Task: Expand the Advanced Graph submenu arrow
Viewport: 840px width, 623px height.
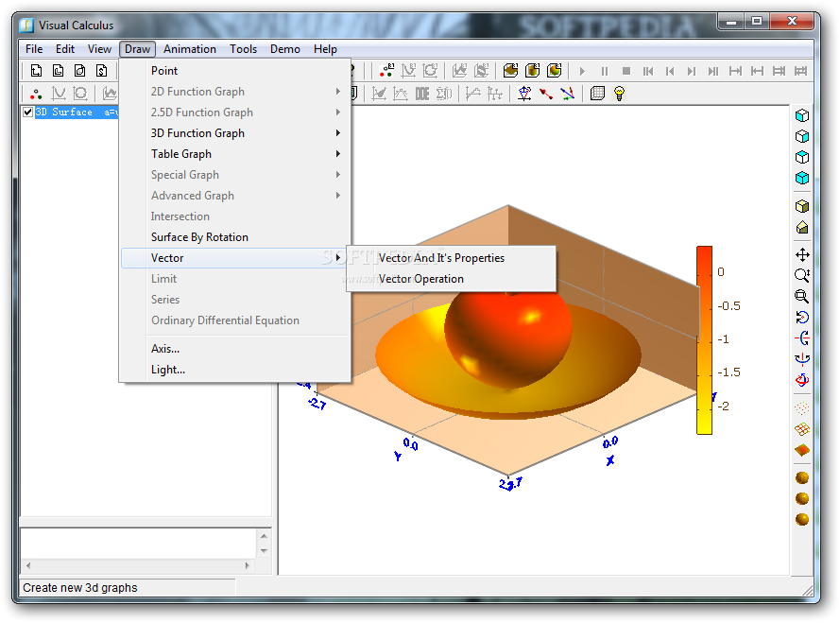Action: coord(338,195)
